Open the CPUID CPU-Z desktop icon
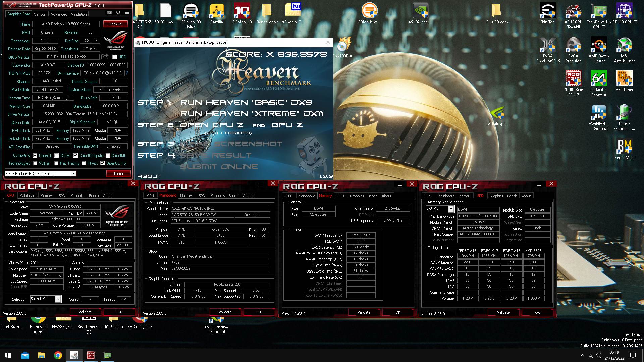 tap(624, 14)
